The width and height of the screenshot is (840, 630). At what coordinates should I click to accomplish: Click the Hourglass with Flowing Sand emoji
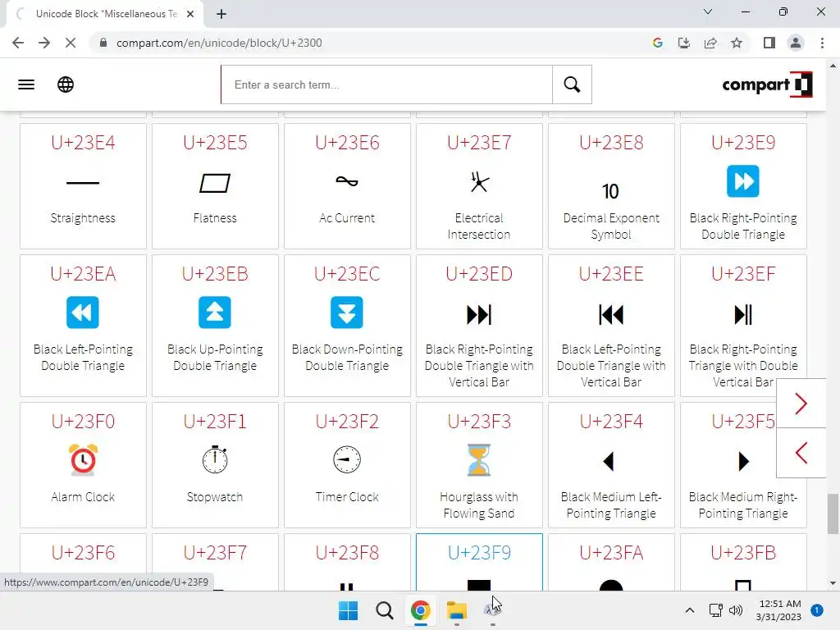coord(479,459)
